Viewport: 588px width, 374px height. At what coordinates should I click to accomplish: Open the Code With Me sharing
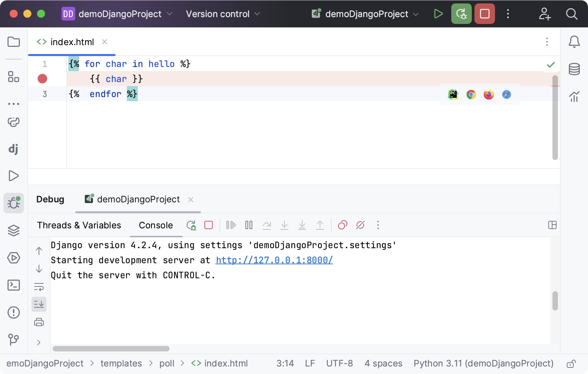pyautogui.click(x=545, y=14)
